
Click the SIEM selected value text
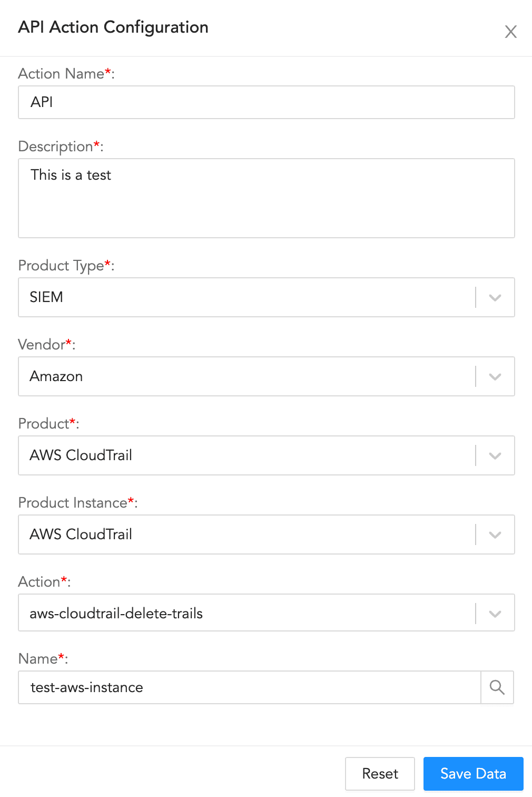click(46, 297)
